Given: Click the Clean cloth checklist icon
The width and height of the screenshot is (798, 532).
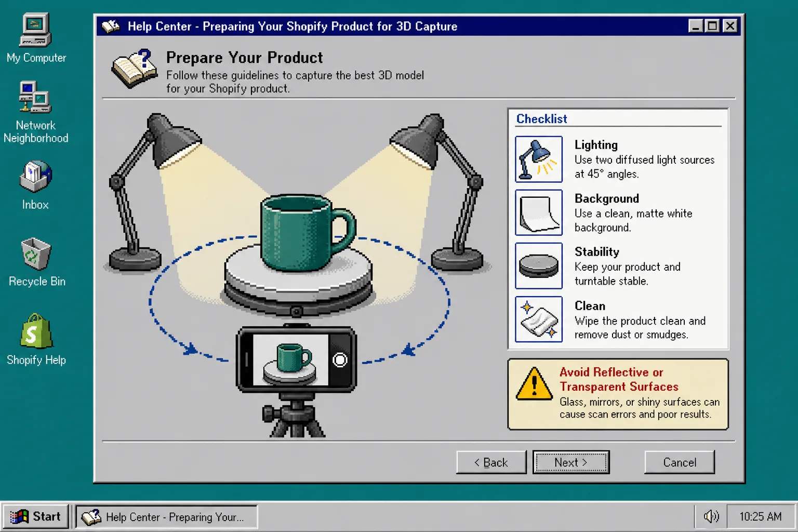Looking at the screenshot, I should click(x=539, y=320).
